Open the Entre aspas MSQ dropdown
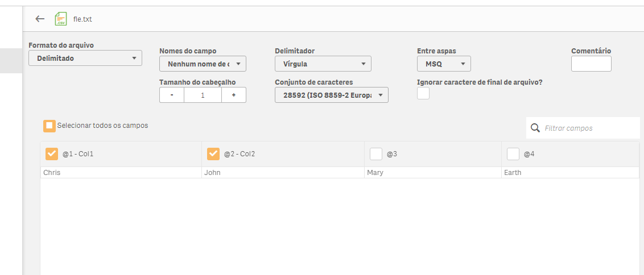644x275 pixels. tap(444, 64)
